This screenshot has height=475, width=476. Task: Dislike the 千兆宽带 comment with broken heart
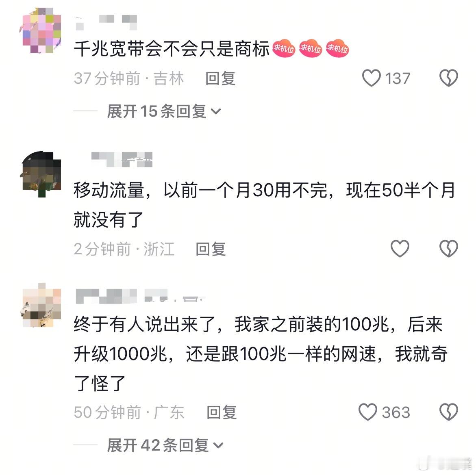coord(449,78)
